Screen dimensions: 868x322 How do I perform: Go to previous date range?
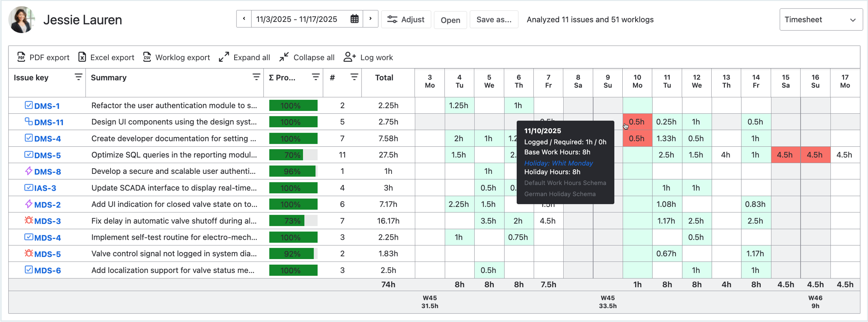click(244, 19)
